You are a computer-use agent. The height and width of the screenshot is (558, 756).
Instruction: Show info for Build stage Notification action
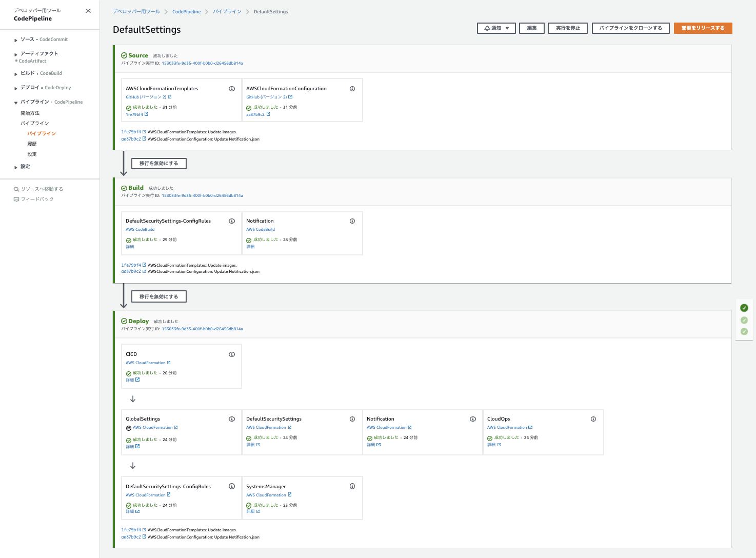(352, 221)
